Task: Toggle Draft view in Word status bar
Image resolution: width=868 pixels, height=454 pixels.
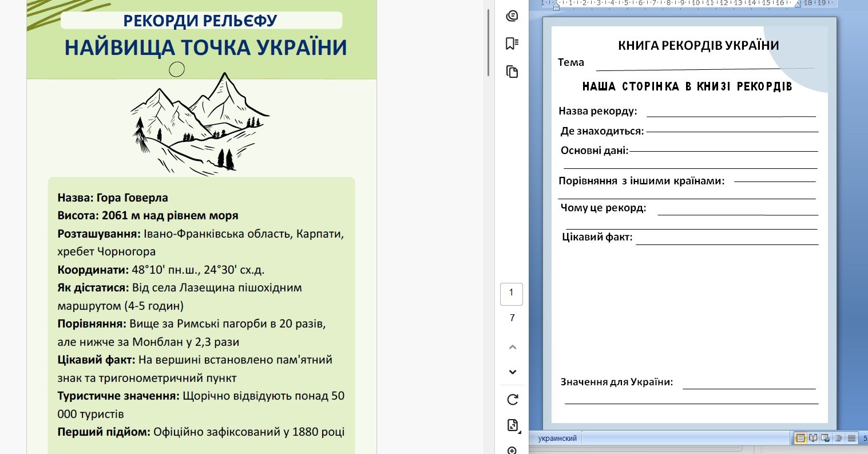Action: click(851, 439)
